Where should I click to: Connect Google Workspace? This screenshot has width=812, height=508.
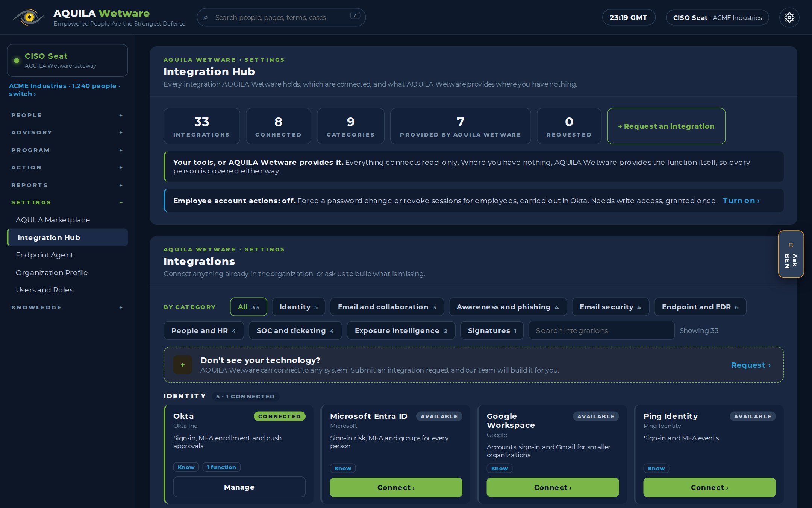(x=553, y=487)
